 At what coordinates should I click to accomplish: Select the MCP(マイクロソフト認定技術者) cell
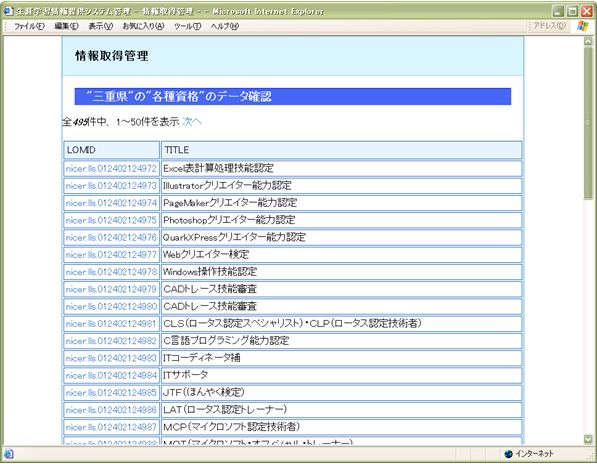[342, 427]
